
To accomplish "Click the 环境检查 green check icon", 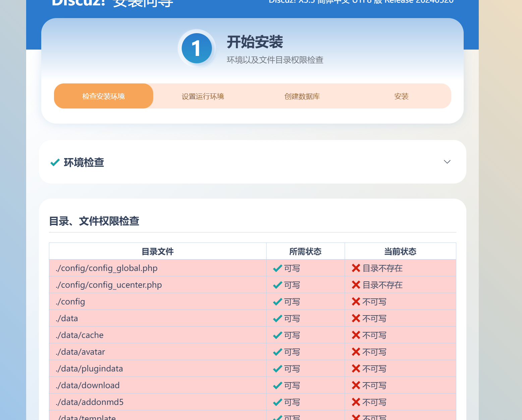I will pyautogui.click(x=55, y=162).
